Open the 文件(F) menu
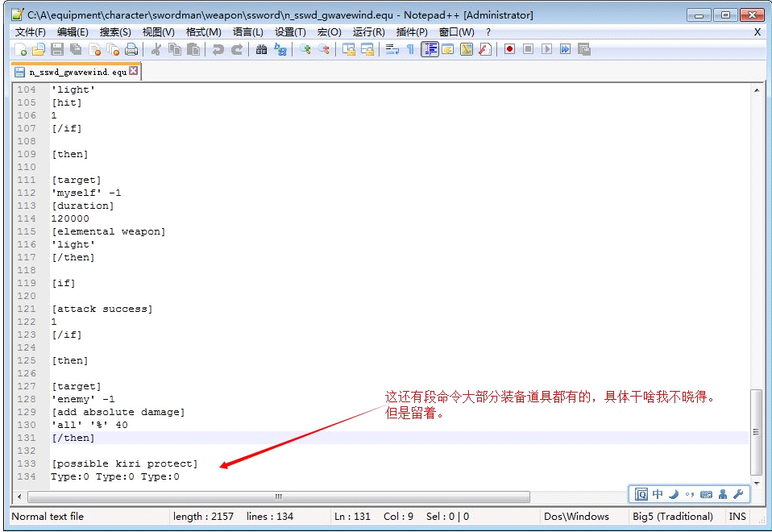The height and width of the screenshot is (532, 772). click(31, 32)
